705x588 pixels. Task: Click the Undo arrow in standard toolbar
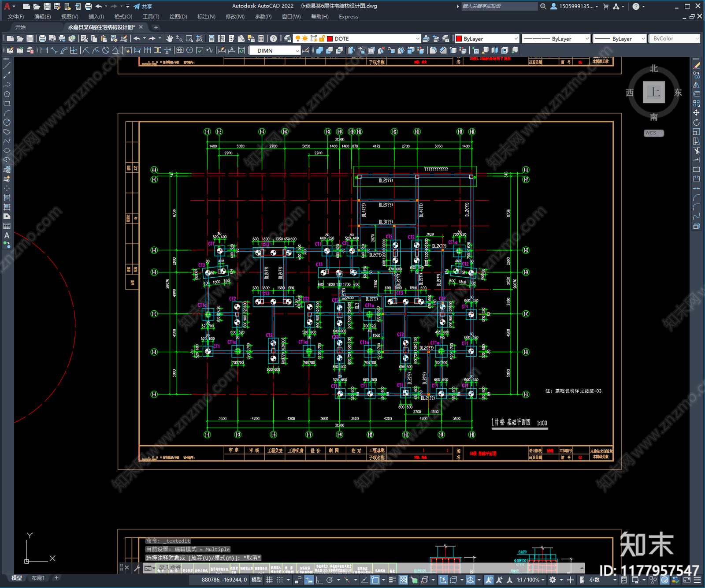coord(137,39)
